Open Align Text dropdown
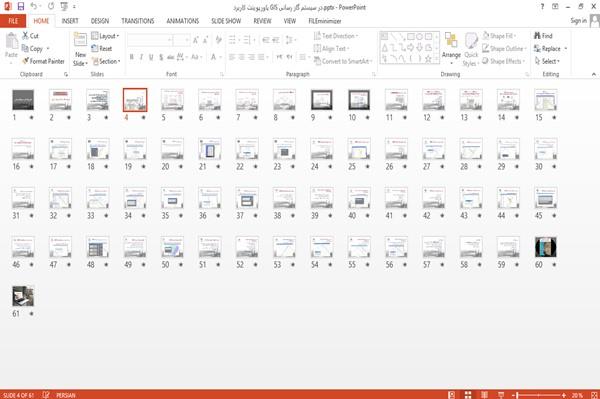Screen dimensions: 600x399 331,49
